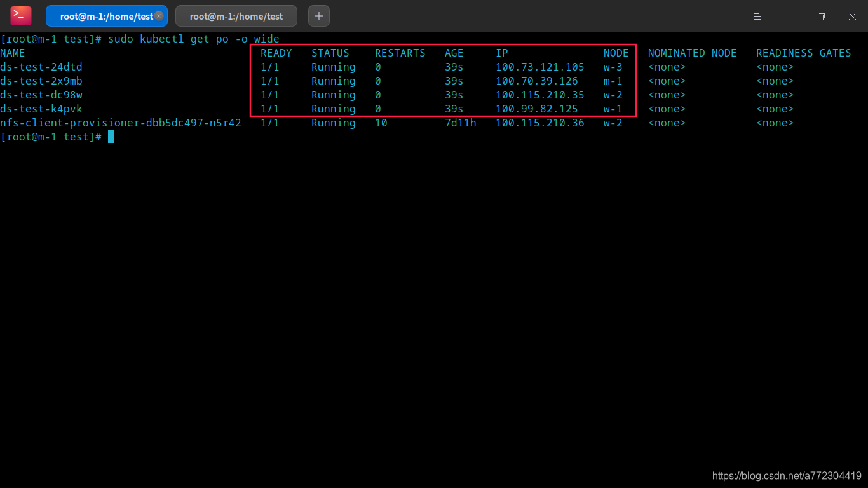Viewport: 868px width, 488px height.
Task: Click the AGE column header
Action: tap(454, 53)
